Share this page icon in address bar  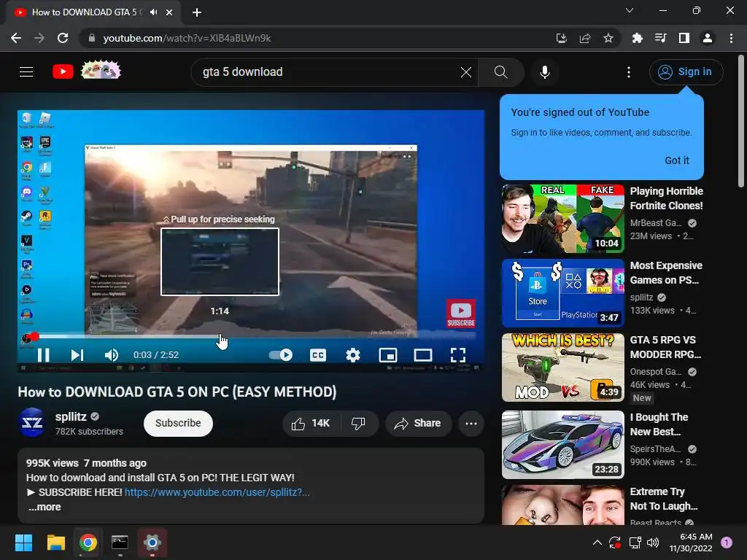tap(584, 38)
